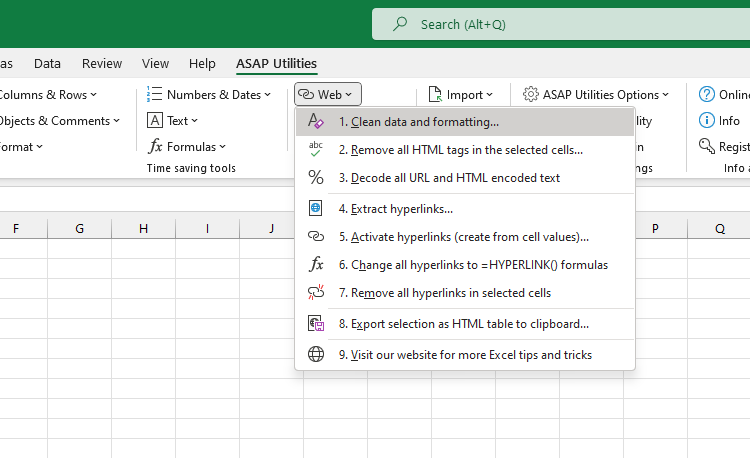Select Remove all hyperlinks in selected cells
Screen dimensions: 750x458
[x=464, y=293]
